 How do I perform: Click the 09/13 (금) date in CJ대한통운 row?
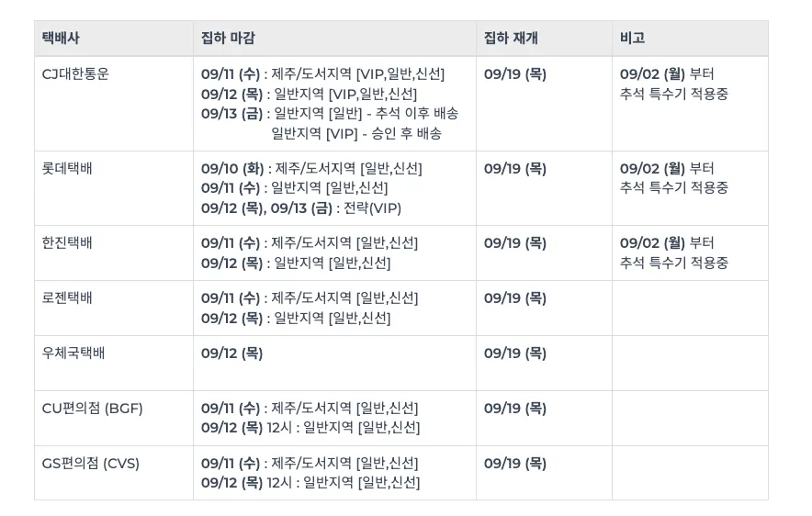click(231, 114)
